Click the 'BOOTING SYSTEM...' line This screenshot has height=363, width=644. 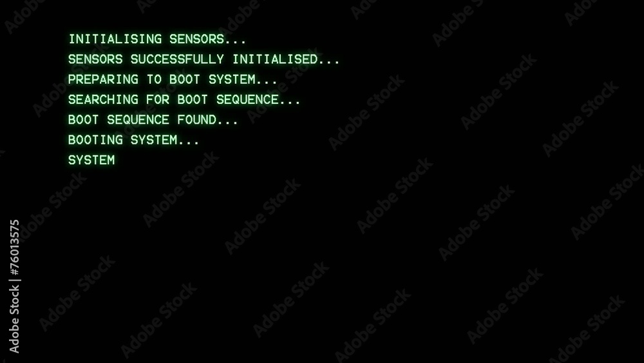(133, 140)
